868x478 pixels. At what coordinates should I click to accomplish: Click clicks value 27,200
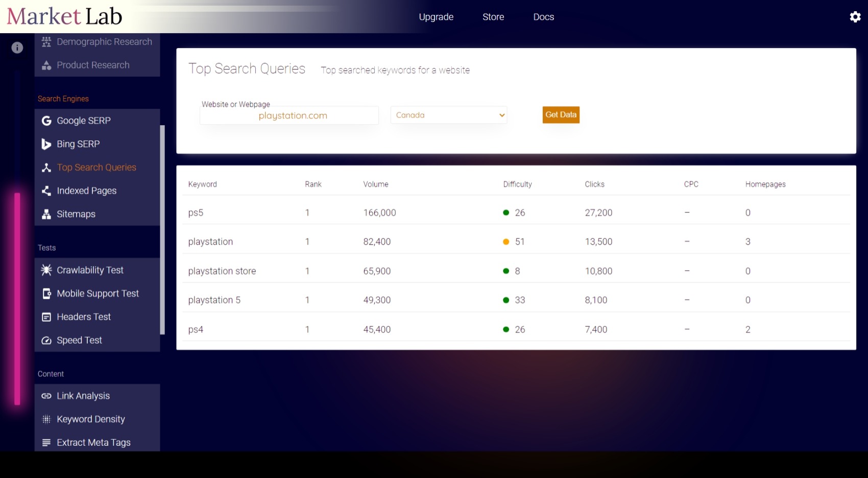(x=598, y=213)
